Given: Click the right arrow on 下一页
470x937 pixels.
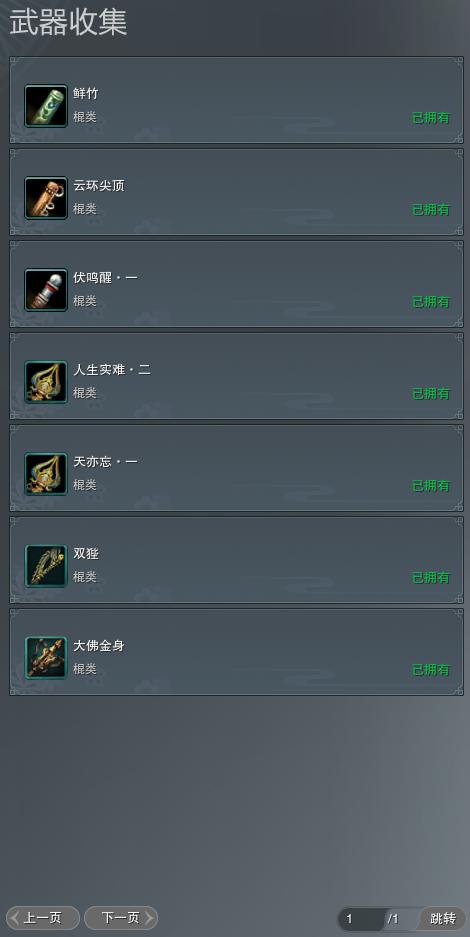Looking at the screenshot, I should click(x=149, y=918).
